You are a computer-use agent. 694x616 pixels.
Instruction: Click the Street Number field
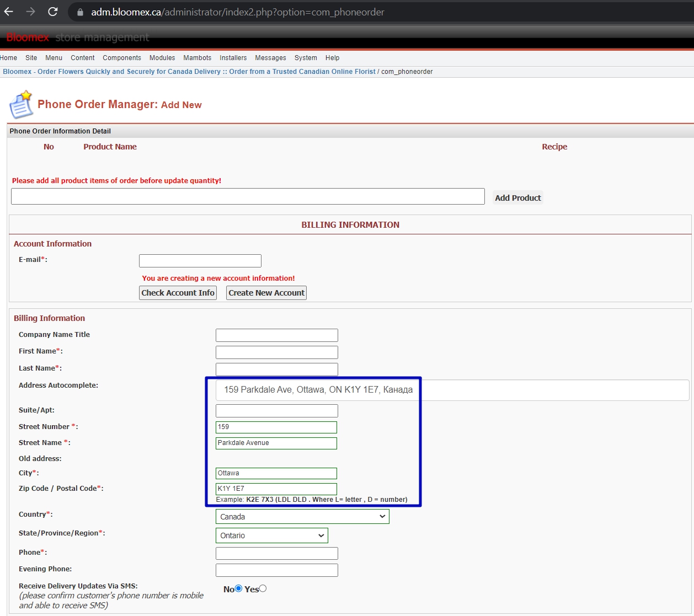[276, 427]
